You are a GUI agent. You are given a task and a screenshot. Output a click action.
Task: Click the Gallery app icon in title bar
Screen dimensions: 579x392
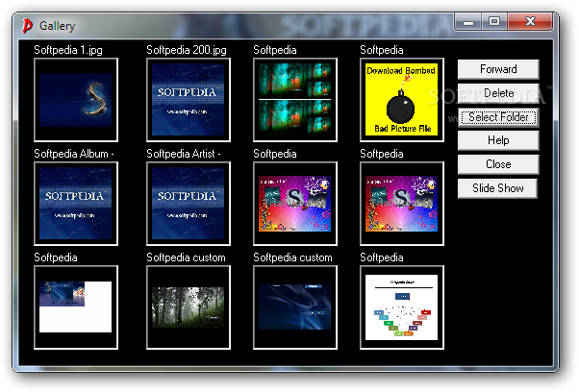tap(27, 26)
